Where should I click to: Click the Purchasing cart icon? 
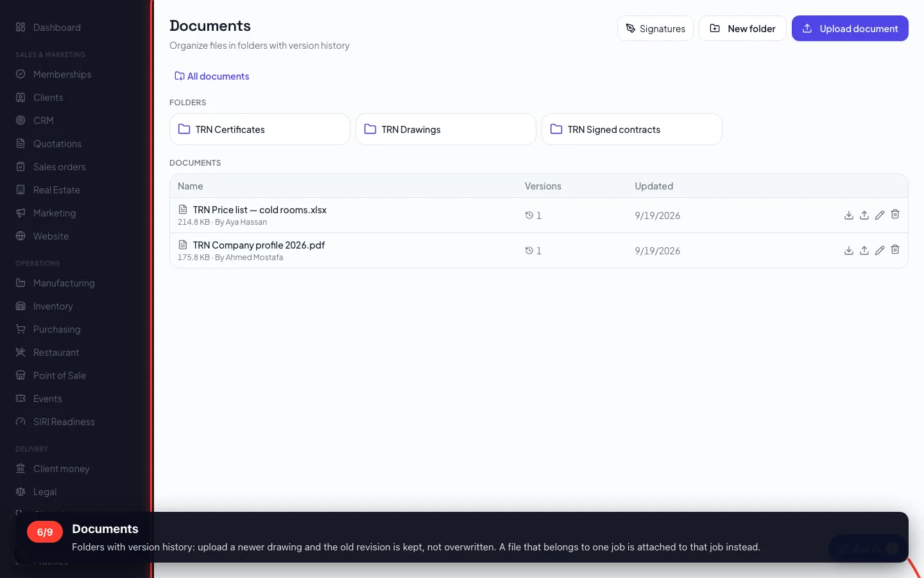coord(21,329)
